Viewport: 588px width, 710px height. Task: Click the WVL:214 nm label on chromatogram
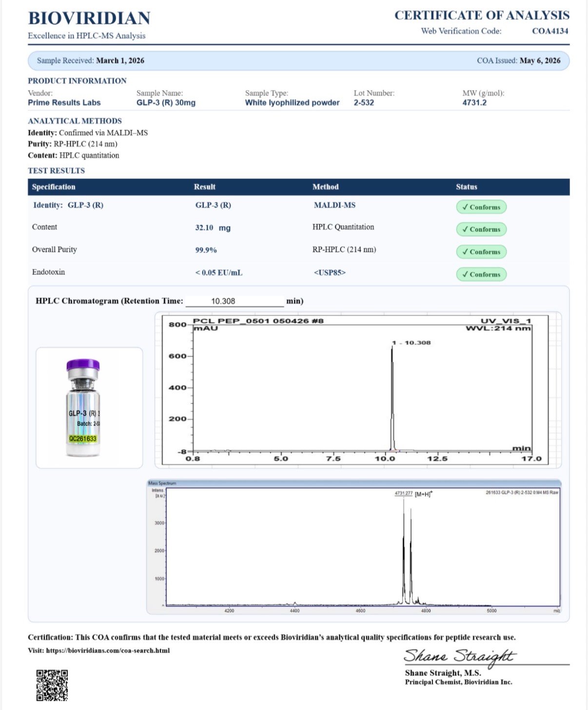pyautogui.click(x=498, y=328)
